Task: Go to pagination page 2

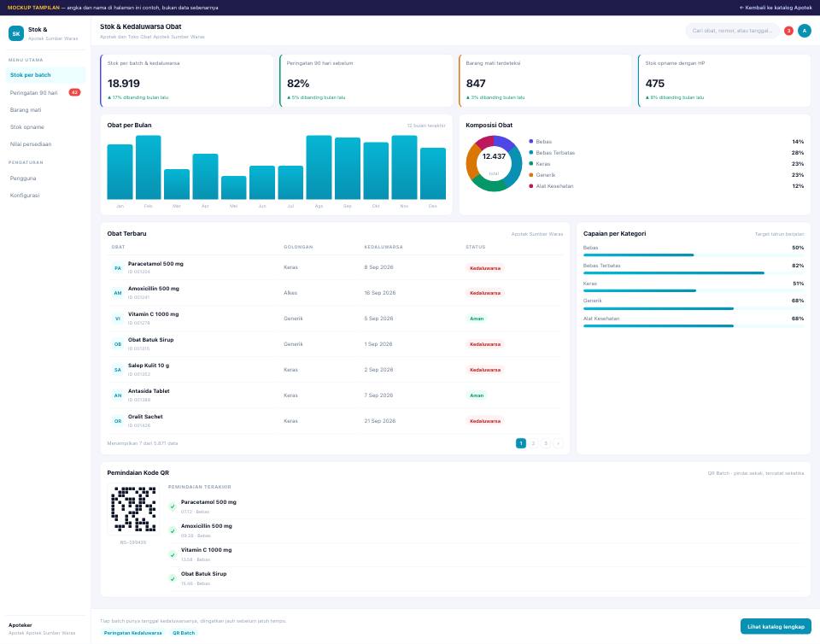Action: tap(533, 443)
